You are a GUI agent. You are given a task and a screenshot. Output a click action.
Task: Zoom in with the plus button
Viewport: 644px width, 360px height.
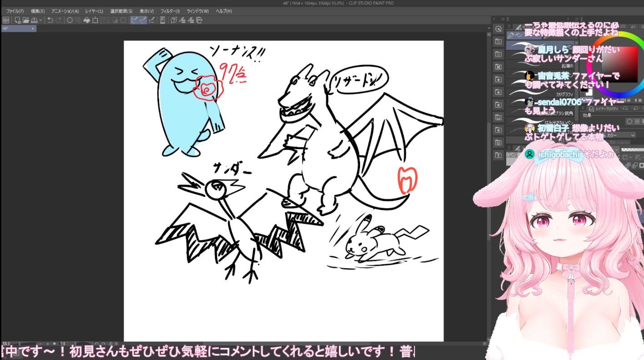pyautogui.click(x=48, y=344)
